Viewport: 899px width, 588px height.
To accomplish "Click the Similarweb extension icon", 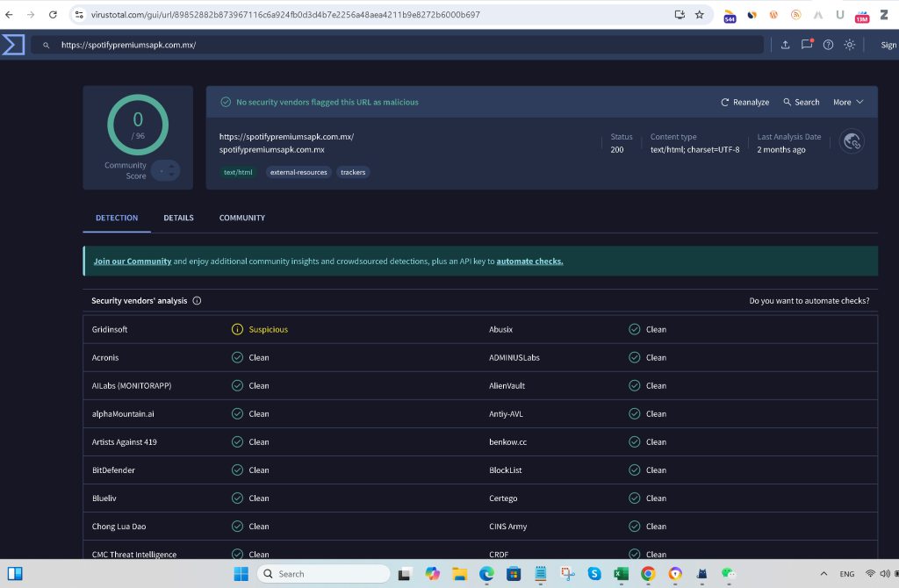I will pyautogui.click(x=752, y=15).
